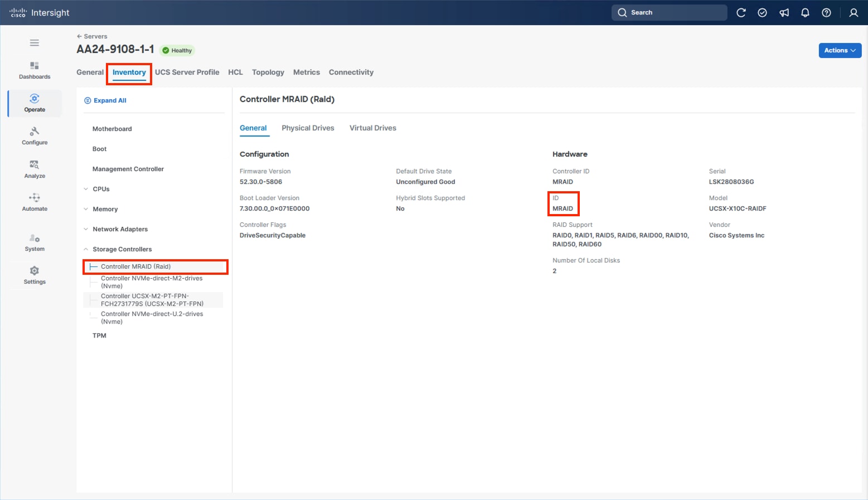
Task: Click Expand All above the inventory tree
Action: [x=105, y=100]
